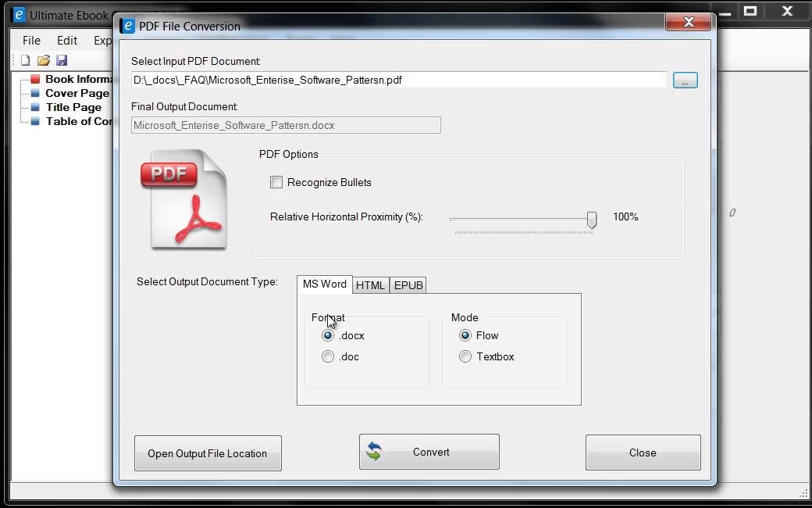Enable the Recognize Bullets checkbox
The image size is (812, 508).
coord(276,182)
